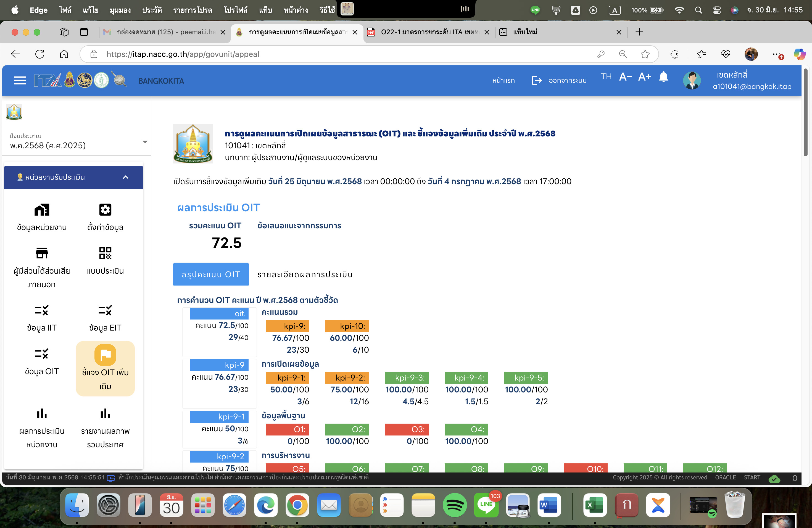
Task: Open the favorites list icon
Action: (x=701, y=54)
